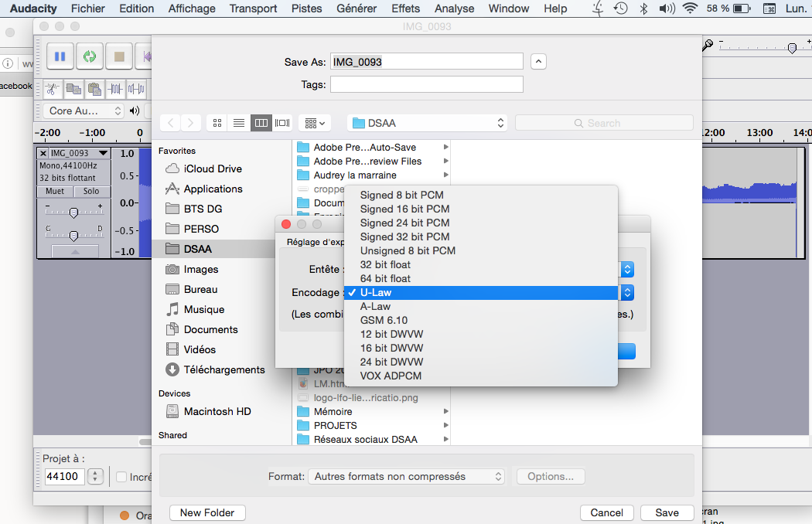Open the IMG_0093 track name dropdown menu

pyautogui.click(x=103, y=153)
